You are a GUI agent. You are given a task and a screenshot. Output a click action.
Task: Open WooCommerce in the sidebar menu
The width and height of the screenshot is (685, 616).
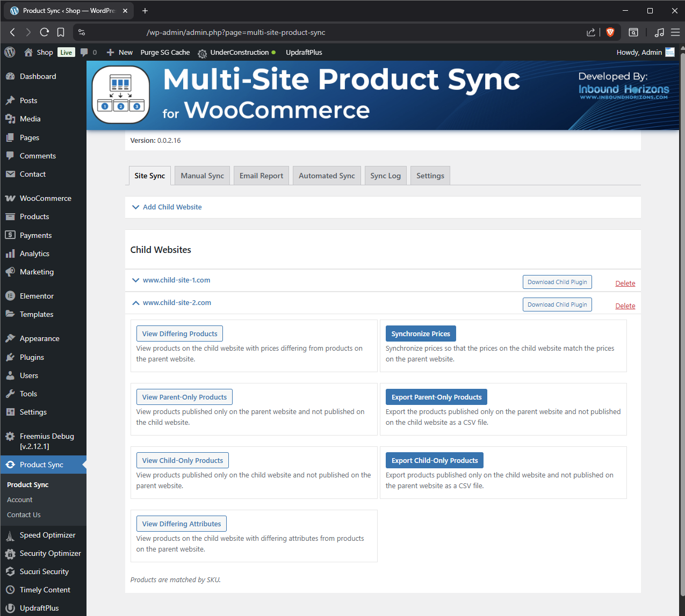45,198
